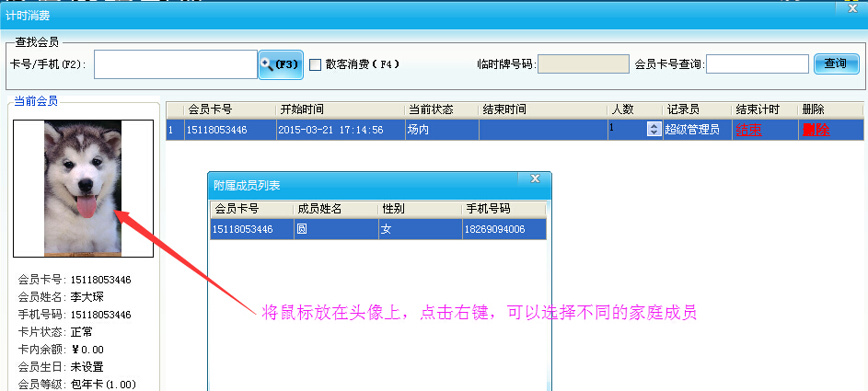Click the 临时牌号码 field
This screenshot has width=868, height=391.
[584, 64]
